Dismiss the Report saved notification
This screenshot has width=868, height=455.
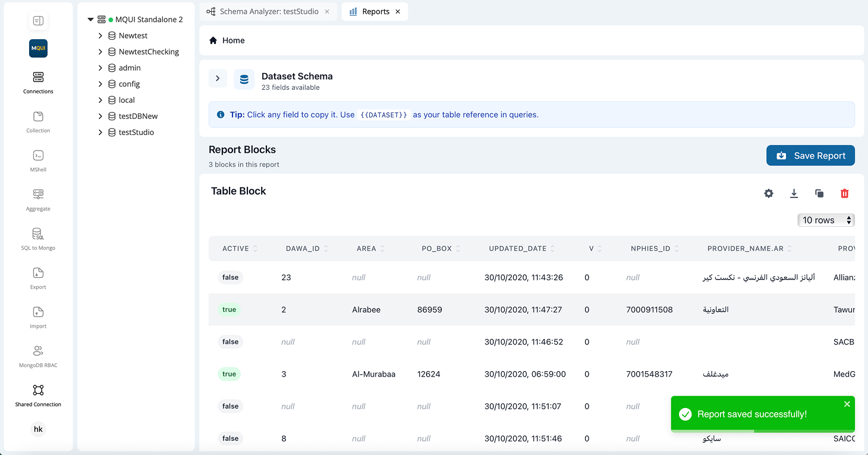(847, 404)
